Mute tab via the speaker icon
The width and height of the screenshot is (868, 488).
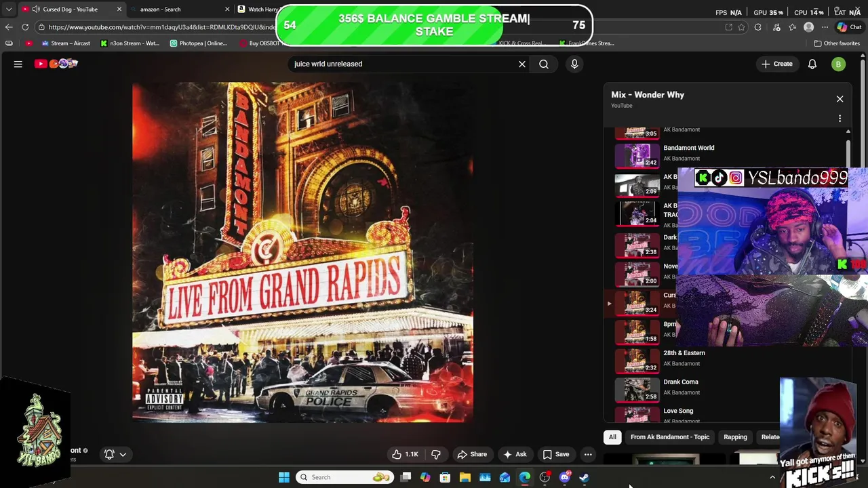[x=35, y=9]
